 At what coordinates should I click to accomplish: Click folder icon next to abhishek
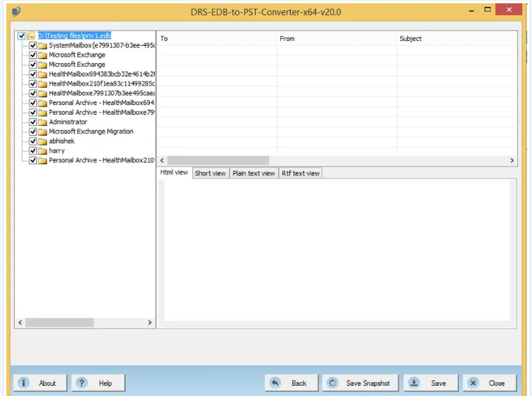[x=43, y=141]
